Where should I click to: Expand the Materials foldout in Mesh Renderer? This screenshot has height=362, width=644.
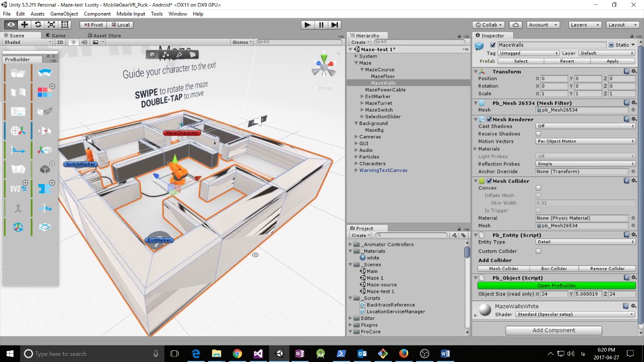[x=476, y=149]
